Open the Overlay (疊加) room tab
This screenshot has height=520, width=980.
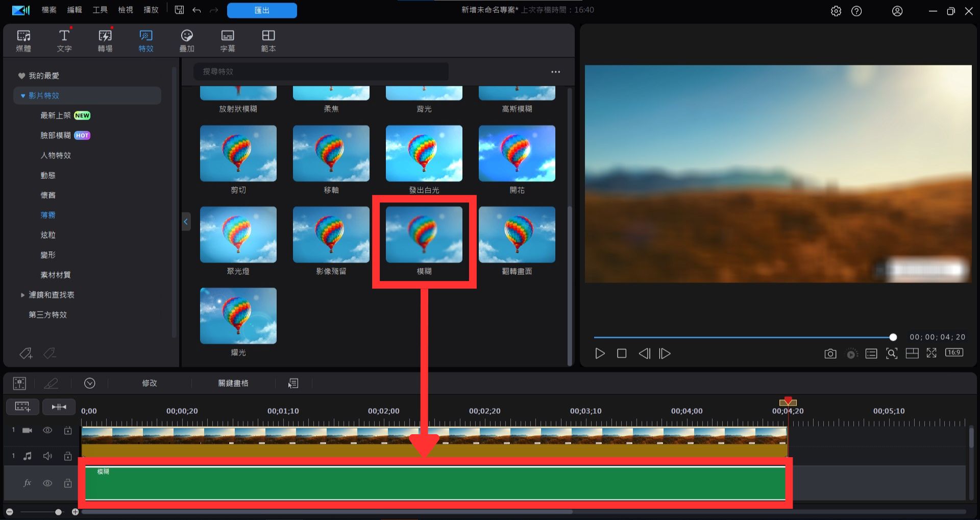point(187,40)
